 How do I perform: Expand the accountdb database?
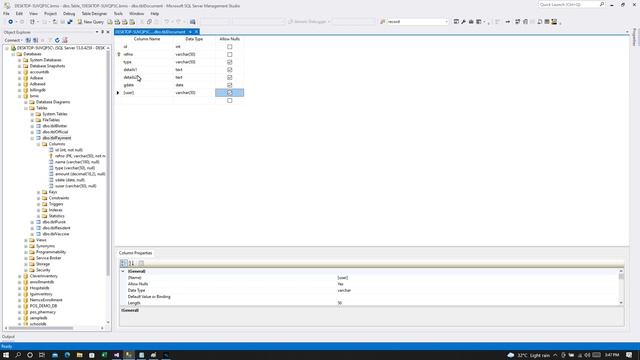[19, 72]
